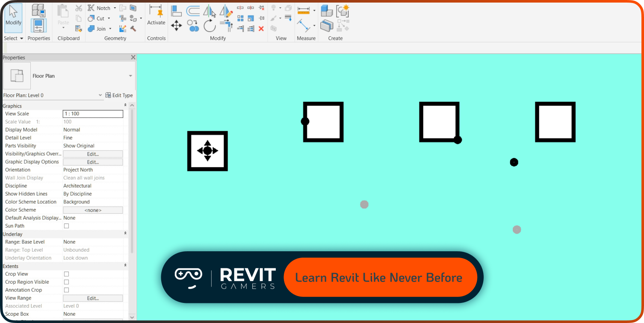Viewport: 644px width, 323px height.
Task: Select the Scale tool
Action: pos(251,18)
